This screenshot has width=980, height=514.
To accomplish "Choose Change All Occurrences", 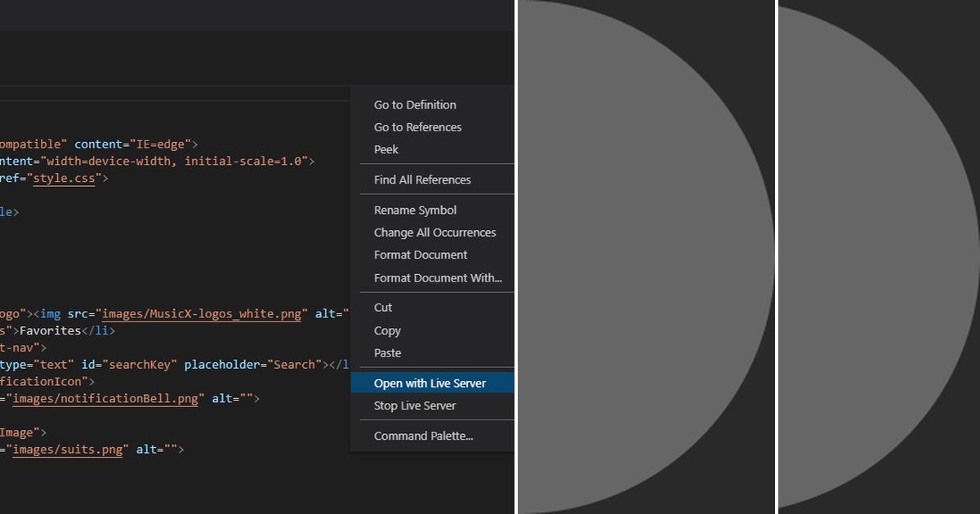I will [x=434, y=233].
